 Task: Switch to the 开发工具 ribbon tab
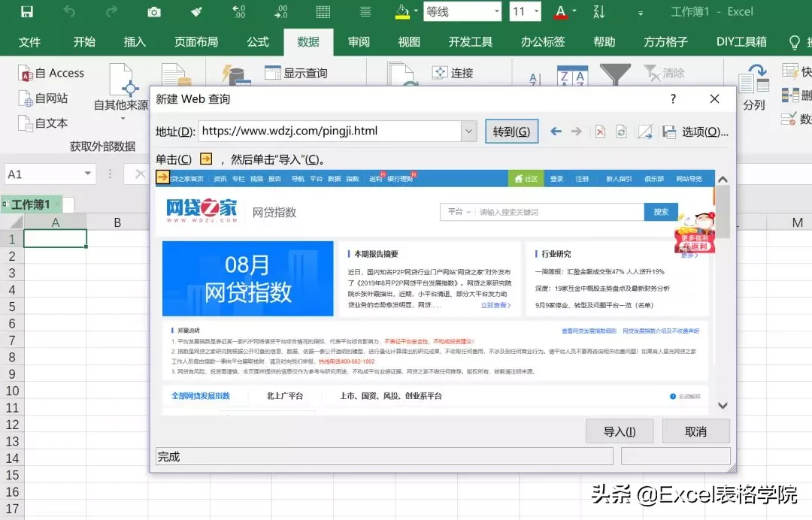[x=470, y=42]
